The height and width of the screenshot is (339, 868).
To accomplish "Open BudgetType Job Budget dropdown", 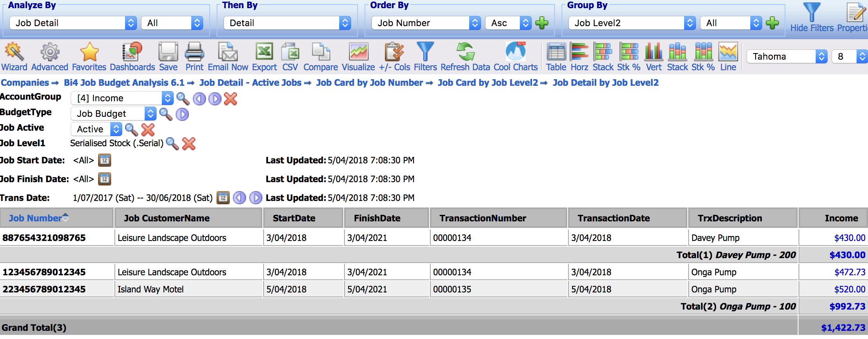I will [114, 114].
